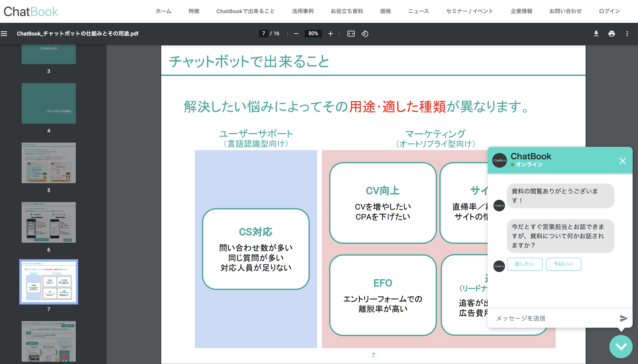The width and height of the screenshot is (638, 364).
Task: Close the ChatBook chat widget
Action: (x=623, y=161)
